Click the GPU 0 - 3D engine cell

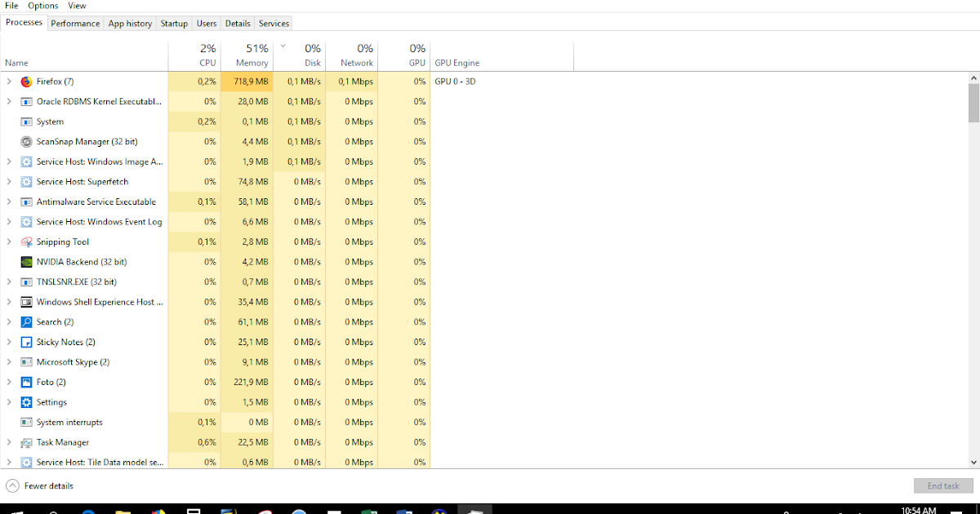tap(455, 82)
